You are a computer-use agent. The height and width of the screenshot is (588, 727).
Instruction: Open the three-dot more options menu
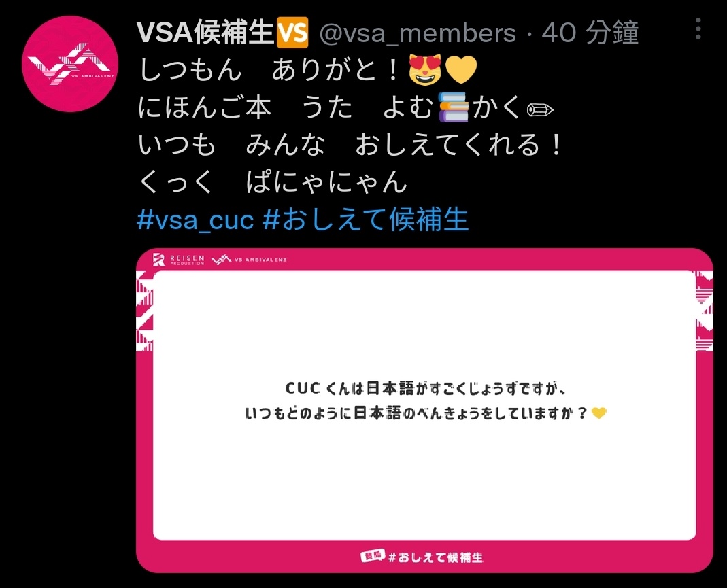point(698,29)
